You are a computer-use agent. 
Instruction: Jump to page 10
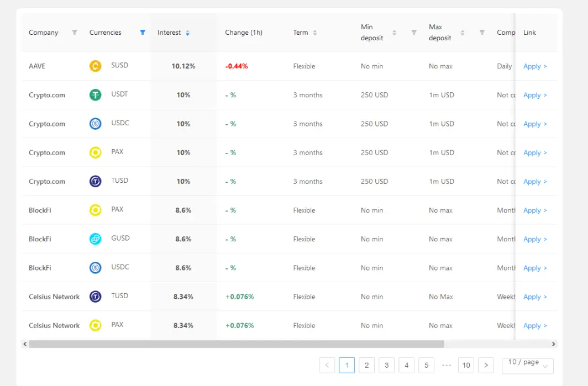point(466,366)
